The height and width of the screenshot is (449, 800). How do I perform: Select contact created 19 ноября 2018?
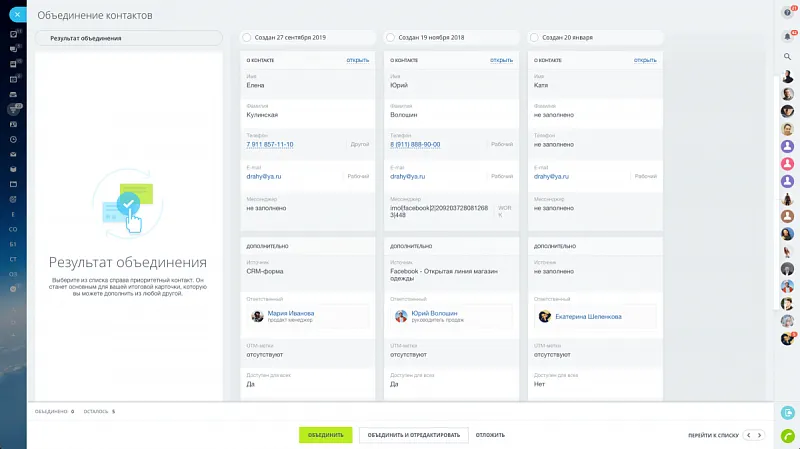coord(390,37)
